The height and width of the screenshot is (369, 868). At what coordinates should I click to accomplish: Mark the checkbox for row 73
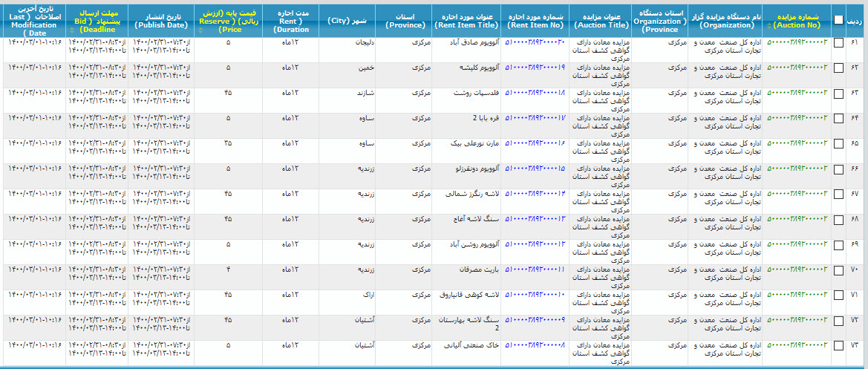pyautogui.click(x=838, y=346)
